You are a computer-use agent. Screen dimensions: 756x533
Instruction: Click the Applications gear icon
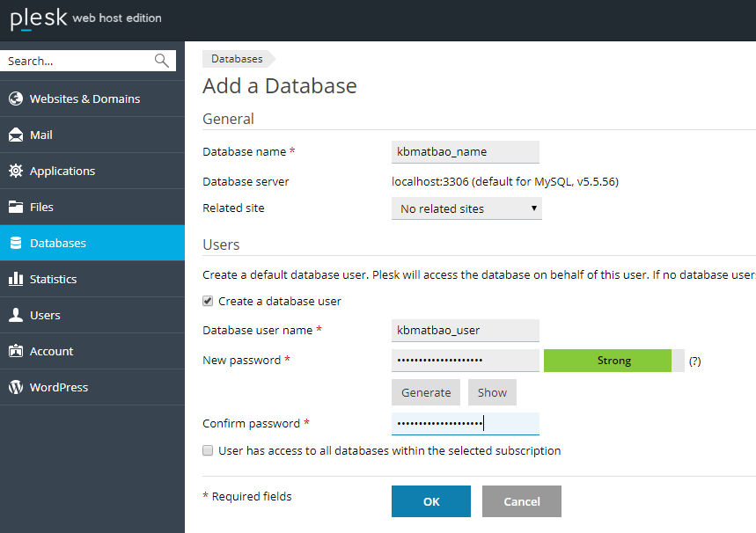point(16,171)
